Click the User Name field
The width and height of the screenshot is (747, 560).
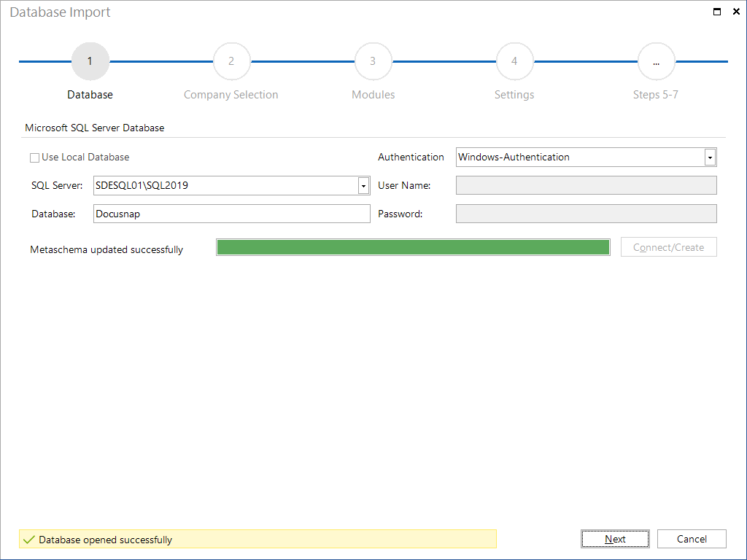(586, 185)
